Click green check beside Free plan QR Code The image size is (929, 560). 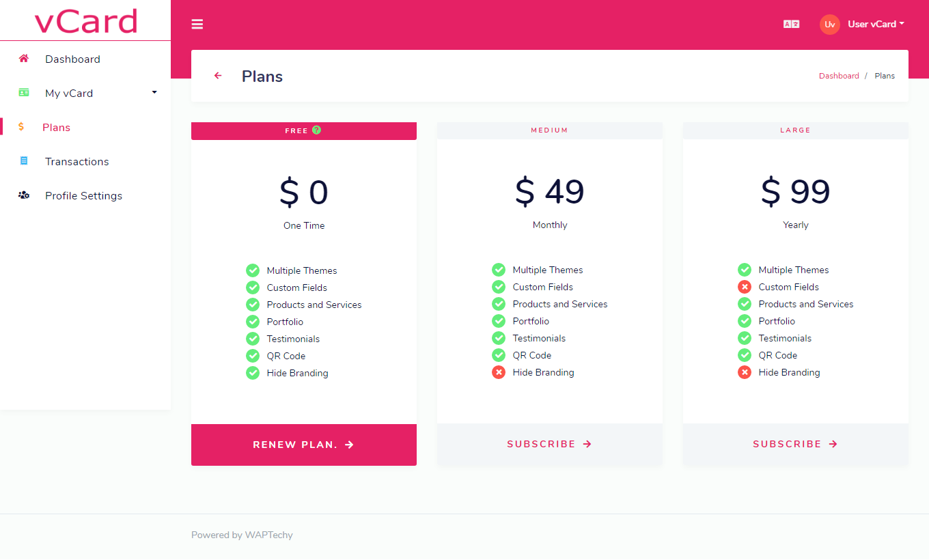coord(253,356)
